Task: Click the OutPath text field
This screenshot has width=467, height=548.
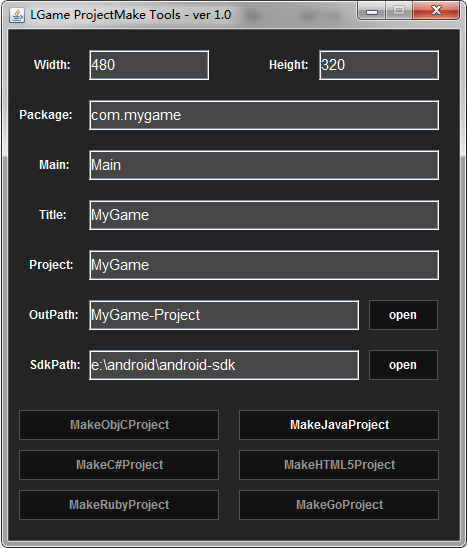Action: [x=224, y=315]
